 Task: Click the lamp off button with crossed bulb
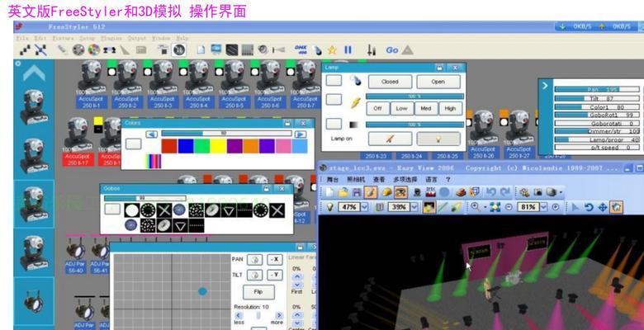(390, 139)
